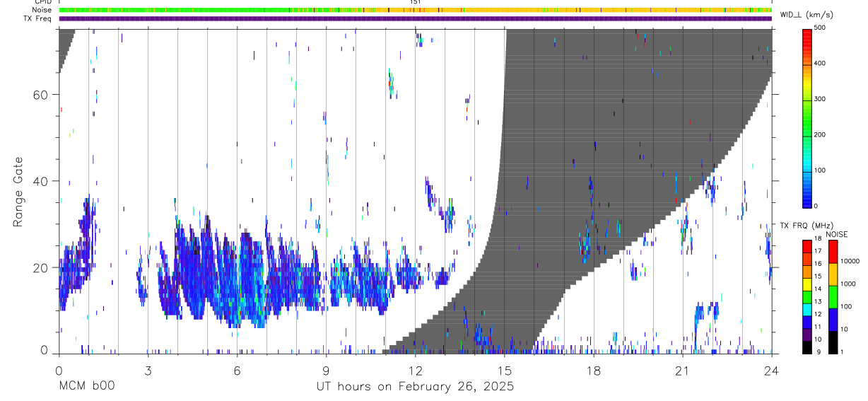Click the '1000' tick on NOISE legend

click(x=849, y=284)
